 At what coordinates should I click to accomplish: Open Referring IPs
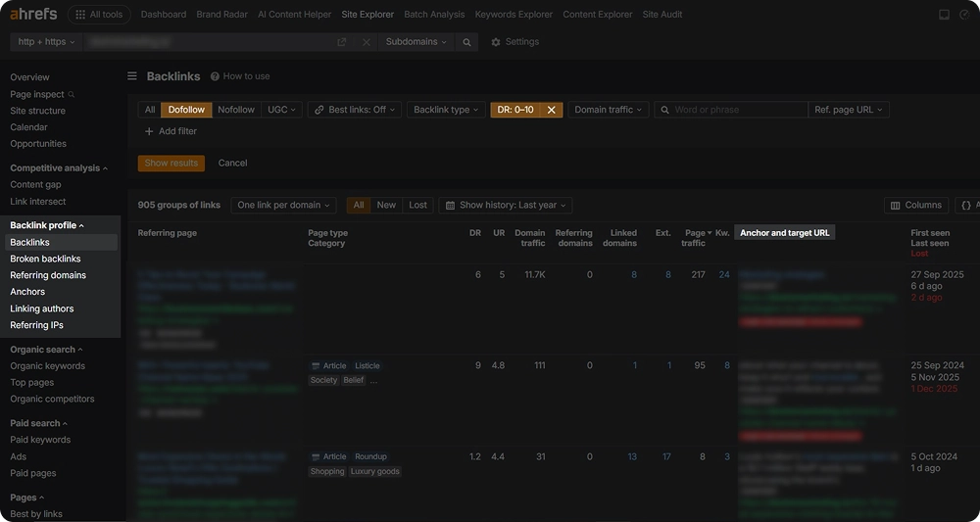pyautogui.click(x=36, y=325)
